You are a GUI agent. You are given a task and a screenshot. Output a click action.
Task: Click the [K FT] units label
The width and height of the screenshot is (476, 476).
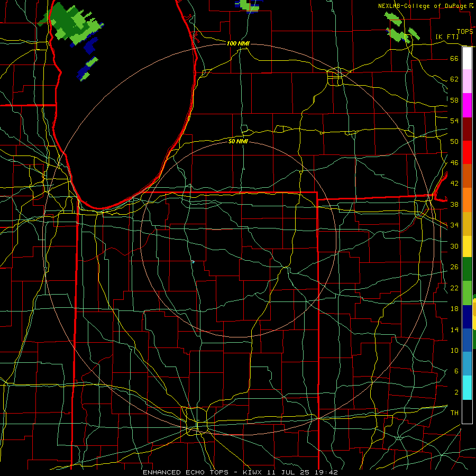coord(447,36)
